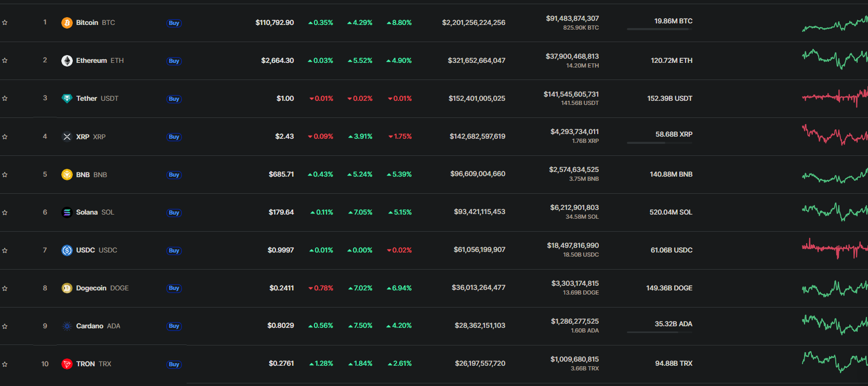Viewport: 868px width, 386px height.
Task: Star Ethereum in the watchlist
Action: [x=5, y=61]
